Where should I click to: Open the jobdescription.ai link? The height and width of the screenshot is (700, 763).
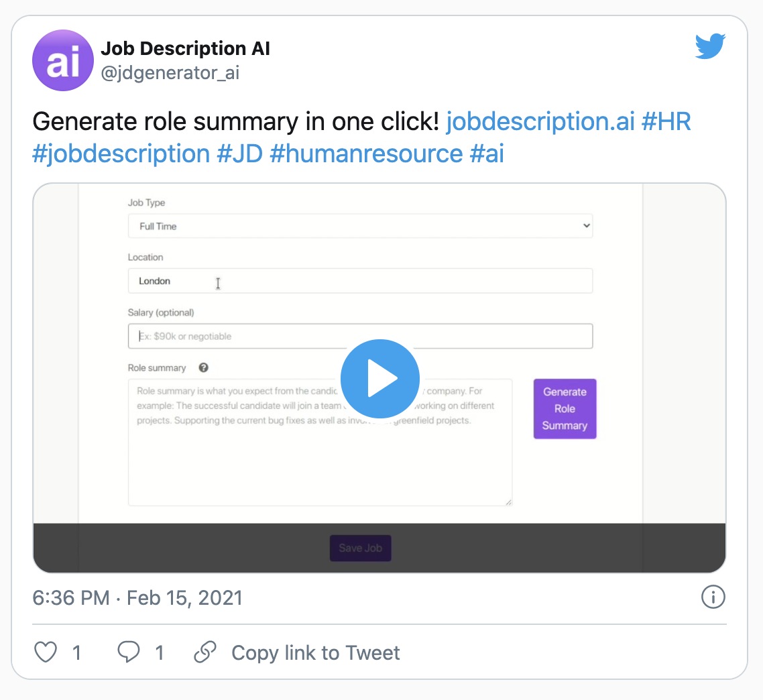540,122
